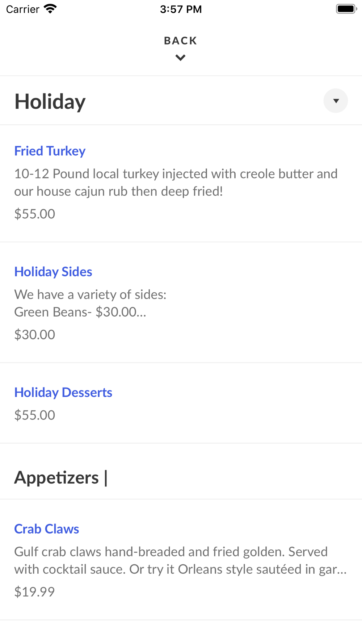Tap the battery icon in status bar
This screenshot has height=644, width=362.
pyautogui.click(x=346, y=9)
